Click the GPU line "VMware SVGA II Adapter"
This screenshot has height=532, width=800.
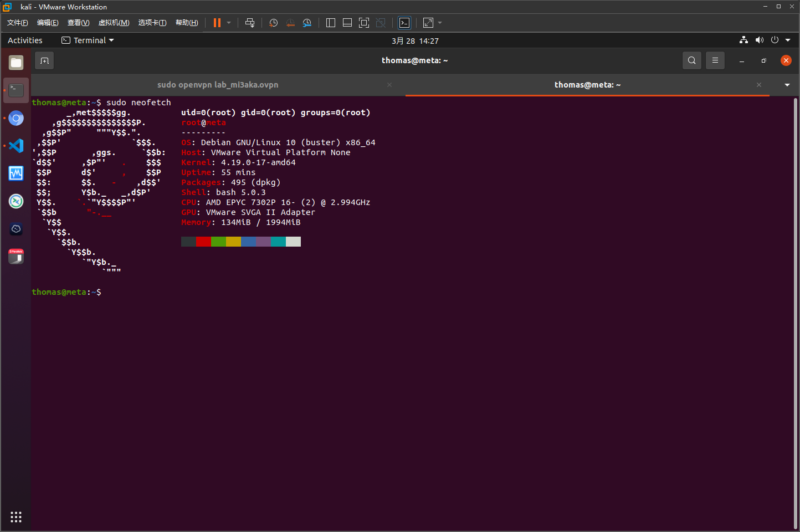click(248, 212)
